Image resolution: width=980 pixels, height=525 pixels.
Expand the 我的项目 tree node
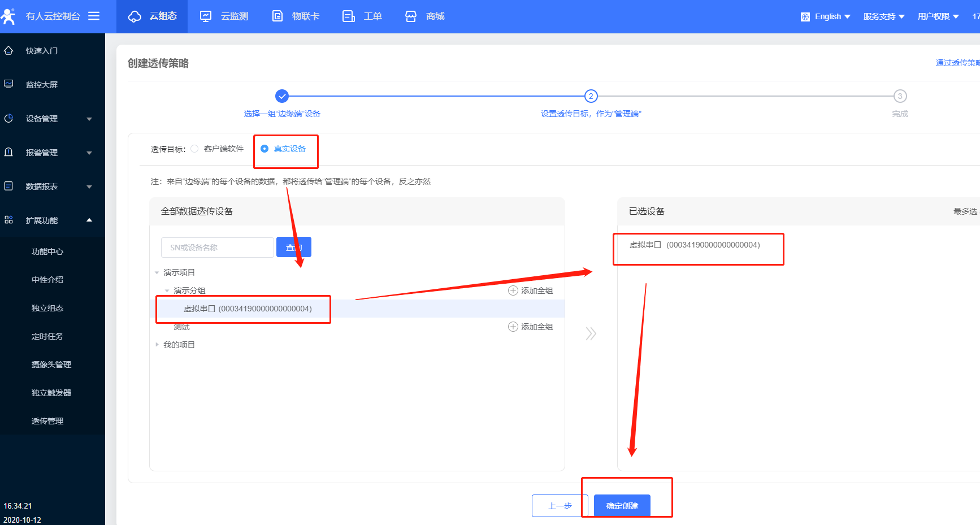157,345
